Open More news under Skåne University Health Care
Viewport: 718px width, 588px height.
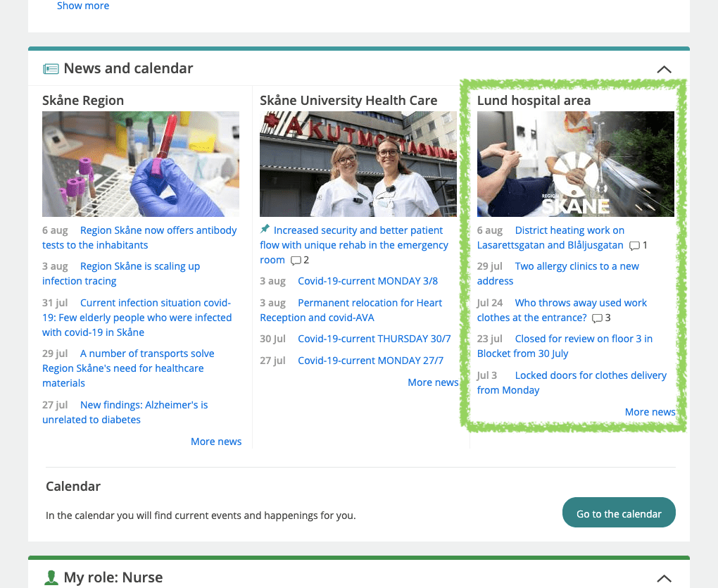pyautogui.click(x=433, y=382)
